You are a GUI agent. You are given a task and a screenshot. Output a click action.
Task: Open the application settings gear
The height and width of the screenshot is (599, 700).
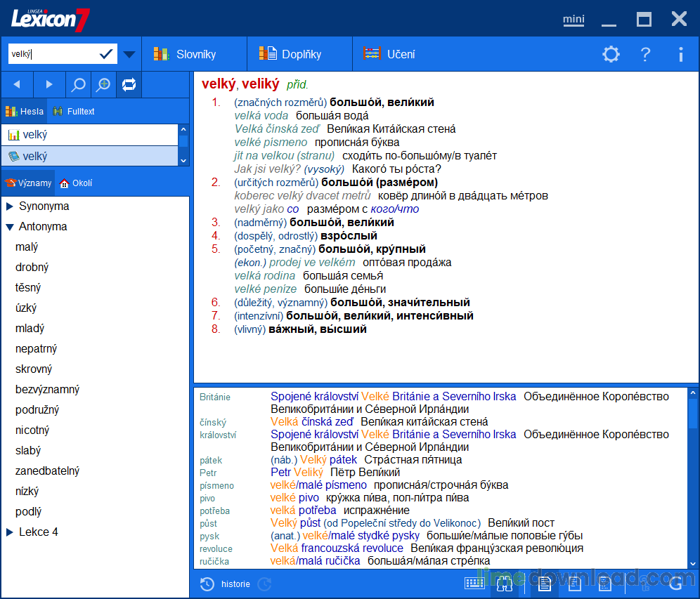(x=611, y=54)
